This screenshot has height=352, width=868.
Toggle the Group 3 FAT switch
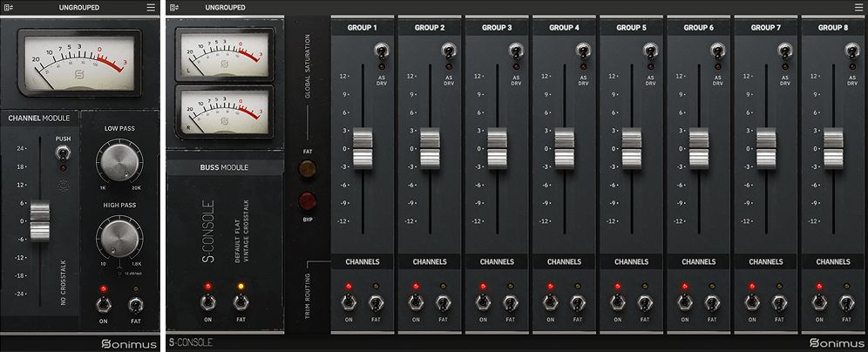(511, 302)
